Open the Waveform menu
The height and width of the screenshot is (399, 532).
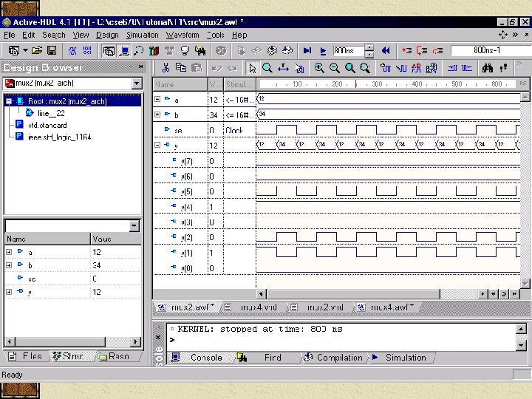[183, 35]
